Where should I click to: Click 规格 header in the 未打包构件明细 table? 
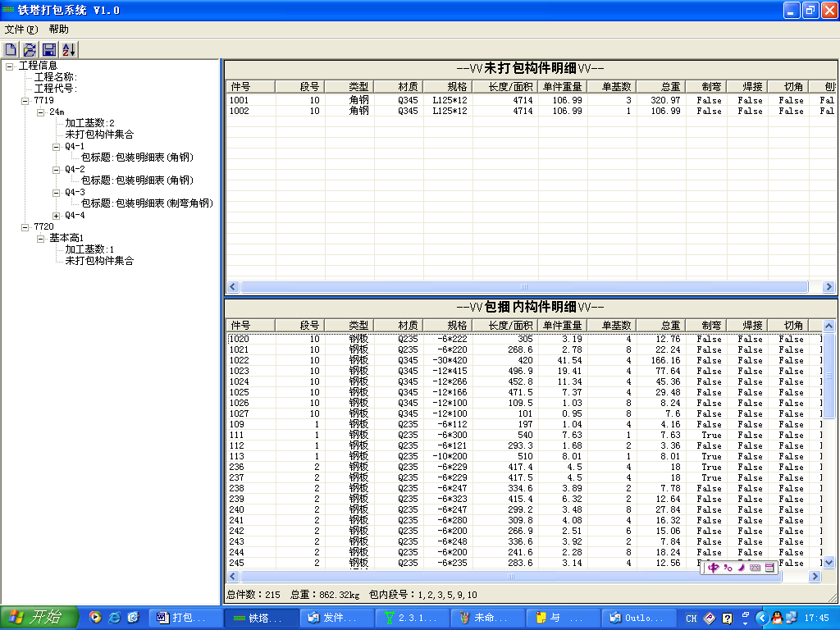(x=448, y=87)
